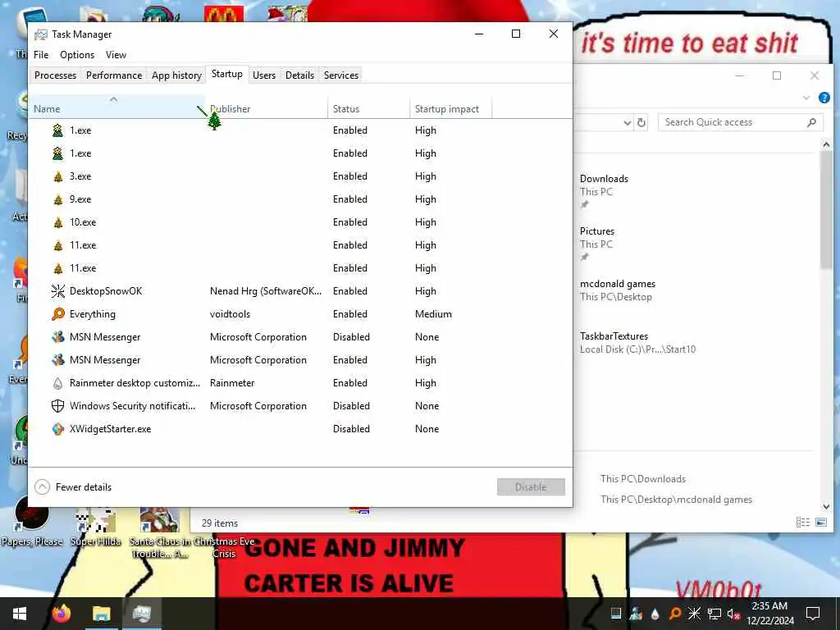This screenshot has width=840, height=630.
Task: Click the Everything magnifier icon in the startup list
Action: click(x=58, y=314)
